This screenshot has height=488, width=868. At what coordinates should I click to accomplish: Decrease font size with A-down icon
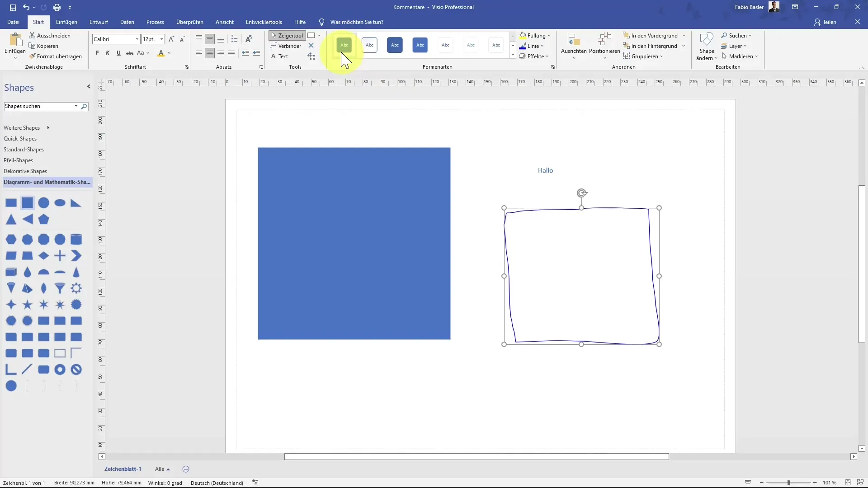(182, 39)
